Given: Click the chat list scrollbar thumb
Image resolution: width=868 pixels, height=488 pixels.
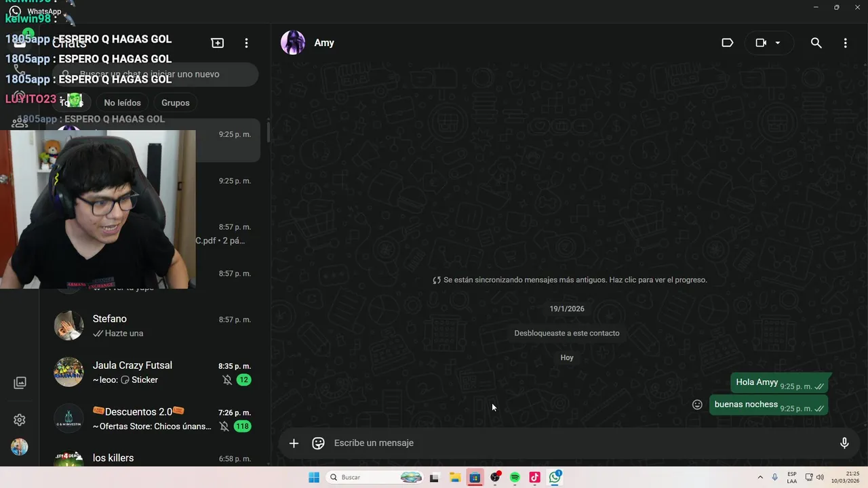Looking at the screenshot, I should [x=268, y=132].
